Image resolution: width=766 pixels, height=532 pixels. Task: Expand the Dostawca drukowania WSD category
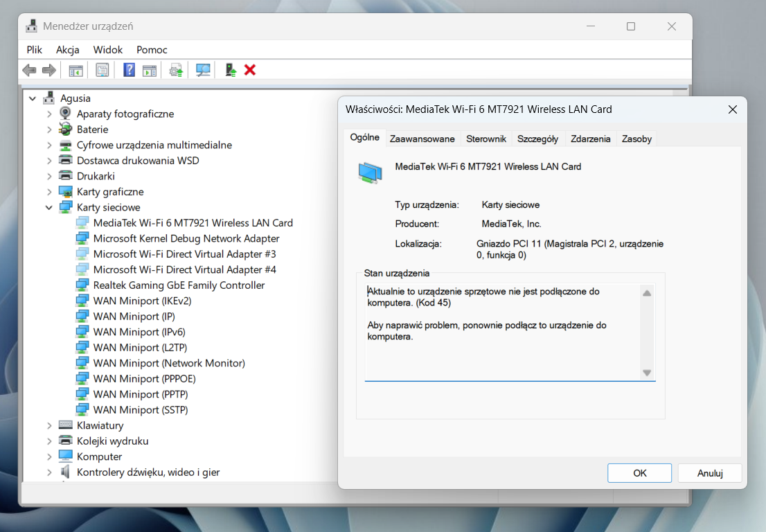pyautogui.click(x=49, y=161)
